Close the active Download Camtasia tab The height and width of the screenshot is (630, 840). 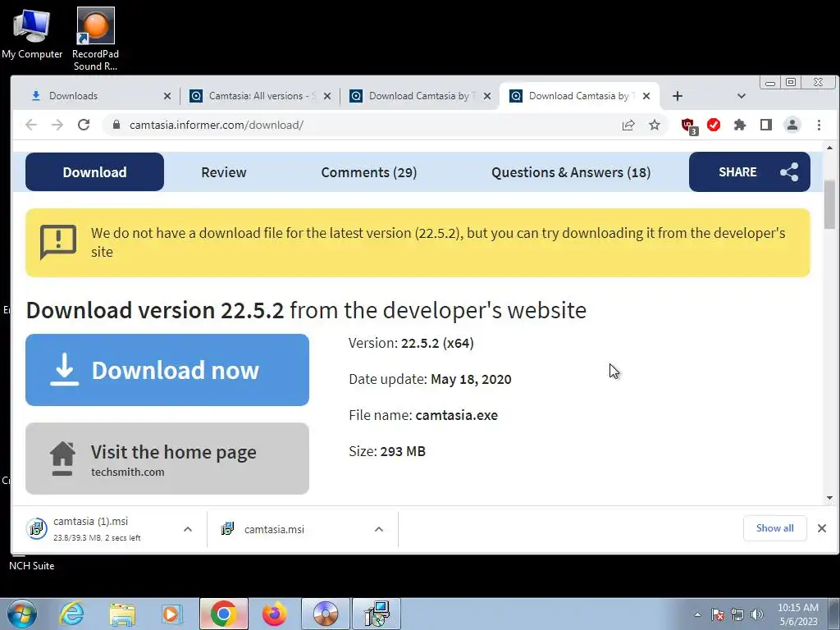coord(646,96)
